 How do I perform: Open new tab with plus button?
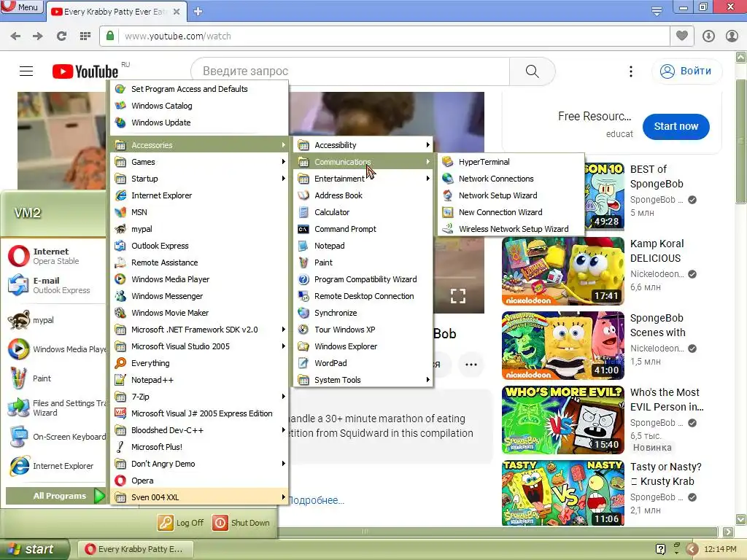pyautogui.click(x=198, y=12)
